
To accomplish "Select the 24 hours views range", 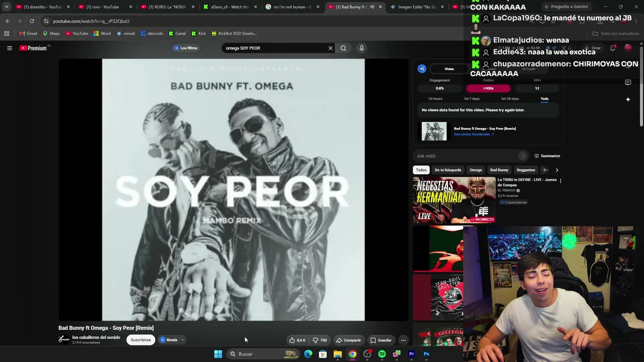I will tap(435, 99).
